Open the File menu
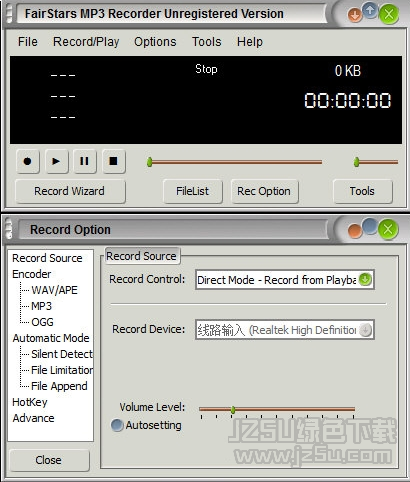This screenshot has height=482, width=410. (28, 42)
